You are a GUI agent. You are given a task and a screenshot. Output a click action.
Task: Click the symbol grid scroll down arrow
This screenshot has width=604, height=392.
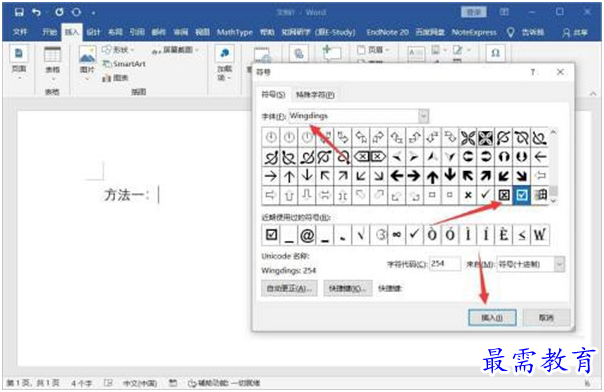554,201
